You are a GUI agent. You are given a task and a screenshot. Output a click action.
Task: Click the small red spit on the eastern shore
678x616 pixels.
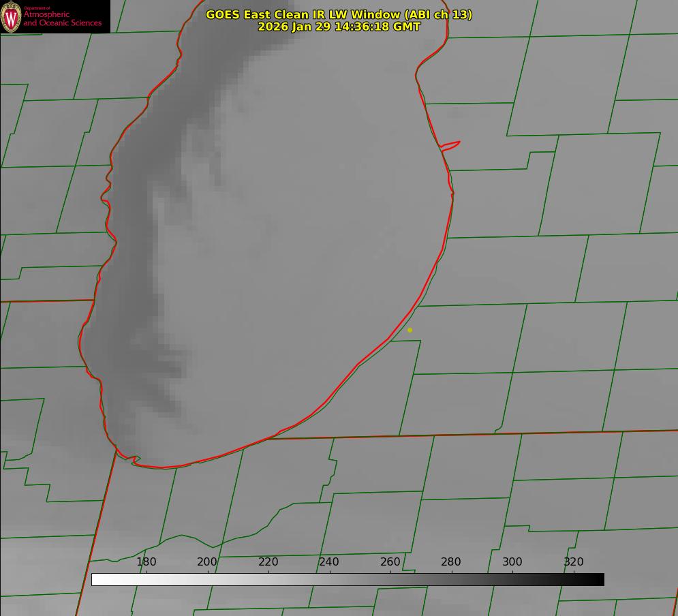point(451,144)
